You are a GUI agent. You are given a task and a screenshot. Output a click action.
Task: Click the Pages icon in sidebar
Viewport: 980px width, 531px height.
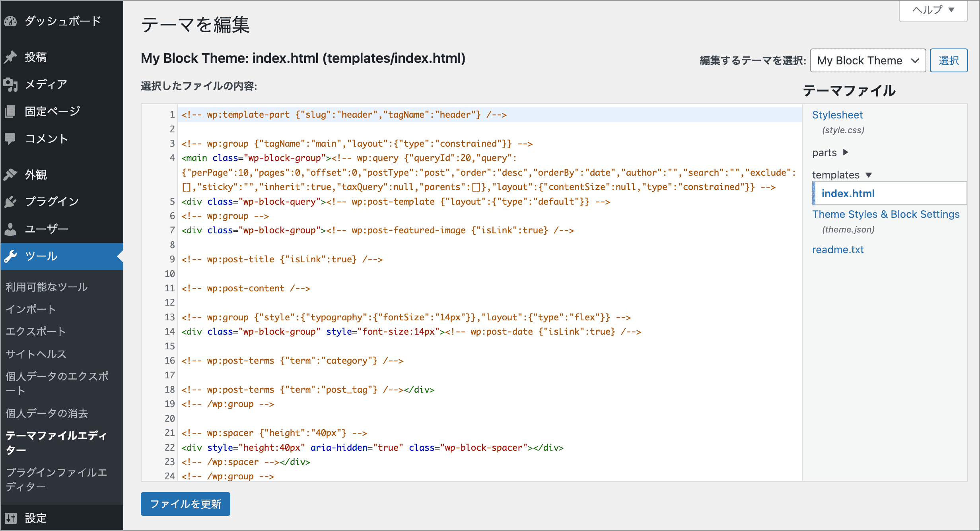pyautogui.click(x=11, y=111)
